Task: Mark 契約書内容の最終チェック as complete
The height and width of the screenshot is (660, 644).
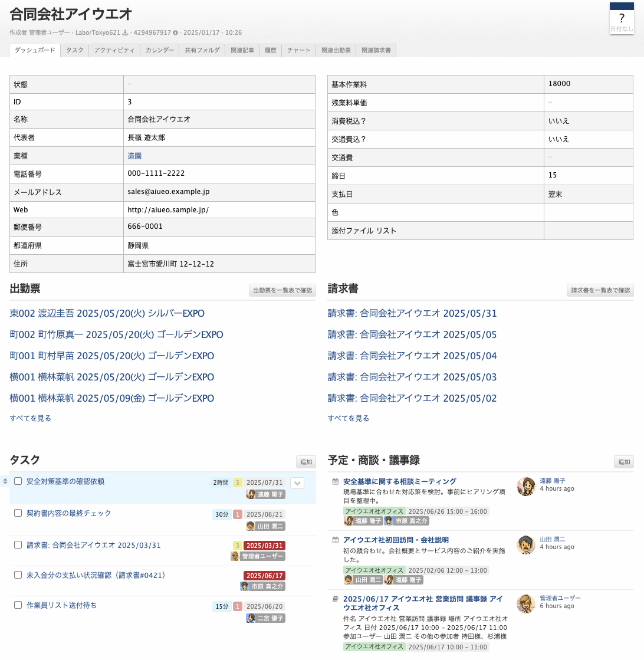Action: pyautogui.click(x=18, y=513)
